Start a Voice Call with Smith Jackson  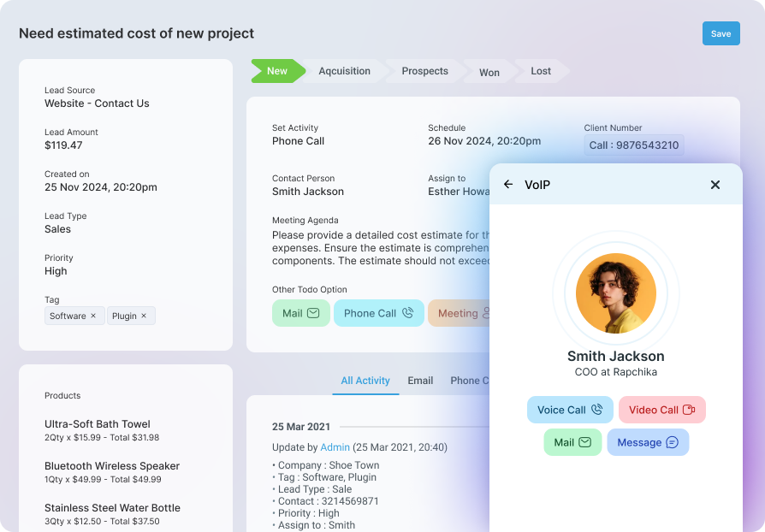pyautogui.click(x=570, y=410)
